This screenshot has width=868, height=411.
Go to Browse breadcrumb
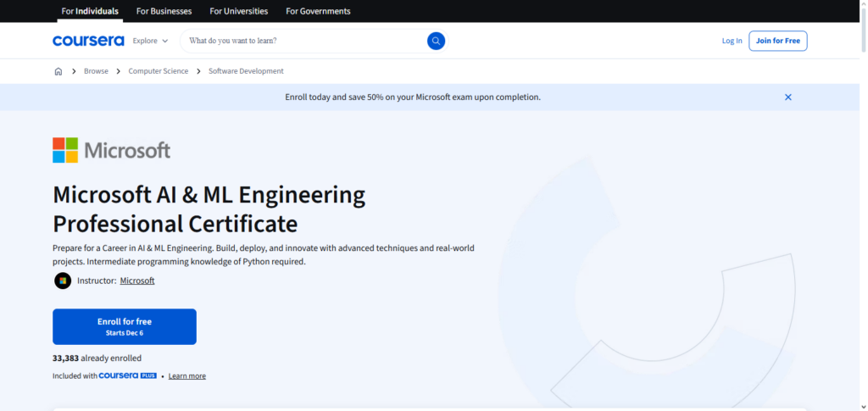click(x=97, y=71)
